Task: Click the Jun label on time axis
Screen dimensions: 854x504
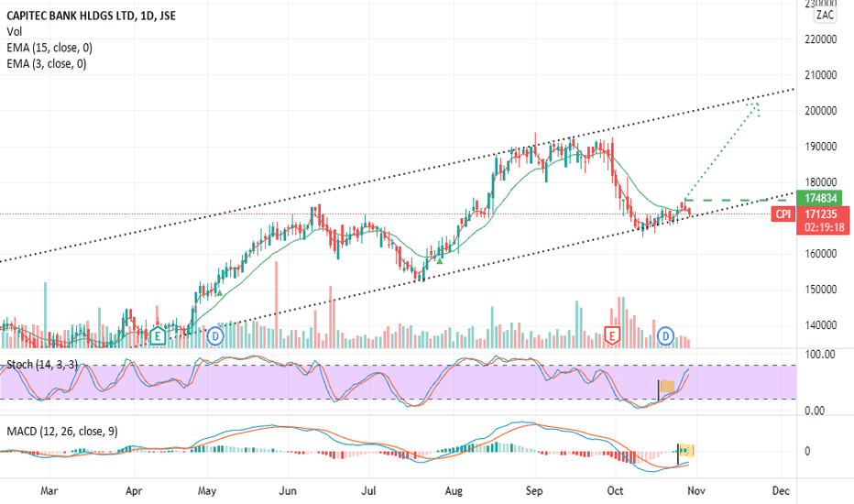Action: (x=288, y=491)
